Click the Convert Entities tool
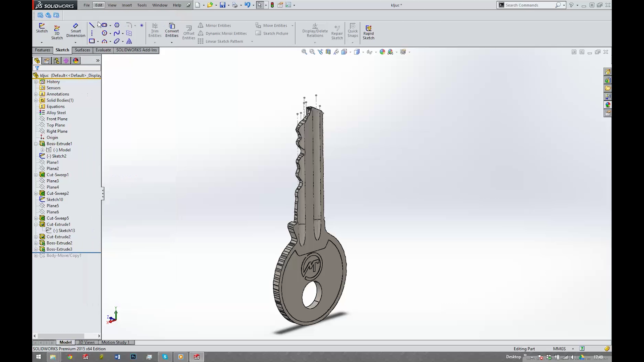 click(172, 30)
